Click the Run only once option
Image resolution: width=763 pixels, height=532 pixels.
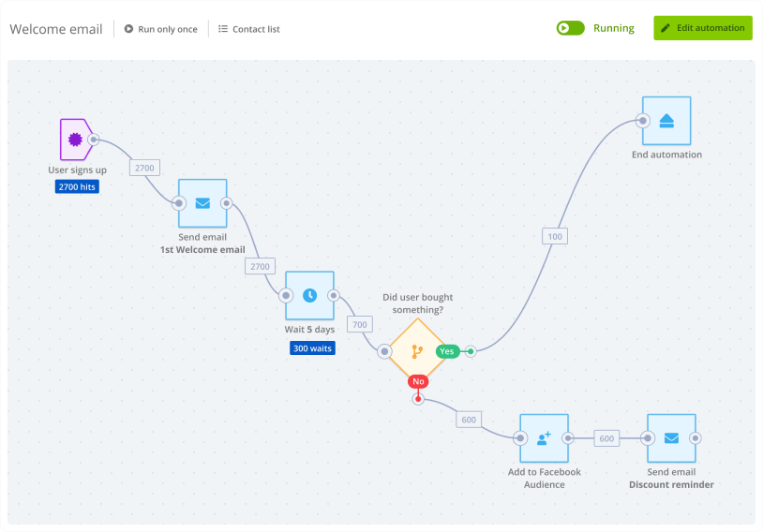pos(161,29)
